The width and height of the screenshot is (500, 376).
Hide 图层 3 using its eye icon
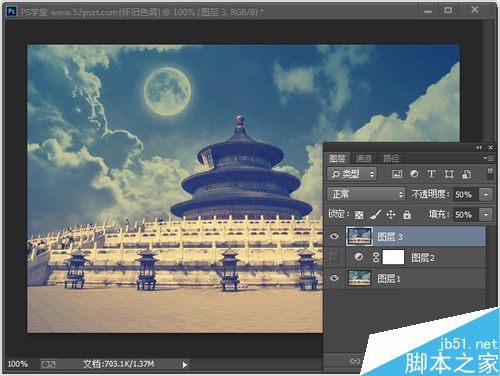tap(334, 236)
